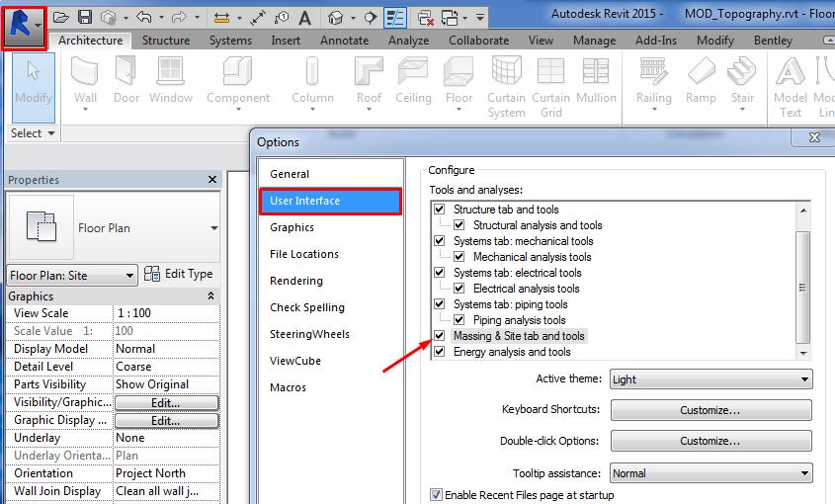Image resolution: width=835 pixels, height=504 pixels.
Task: Click the Switch Windows icon
Action: click(450, 19)
